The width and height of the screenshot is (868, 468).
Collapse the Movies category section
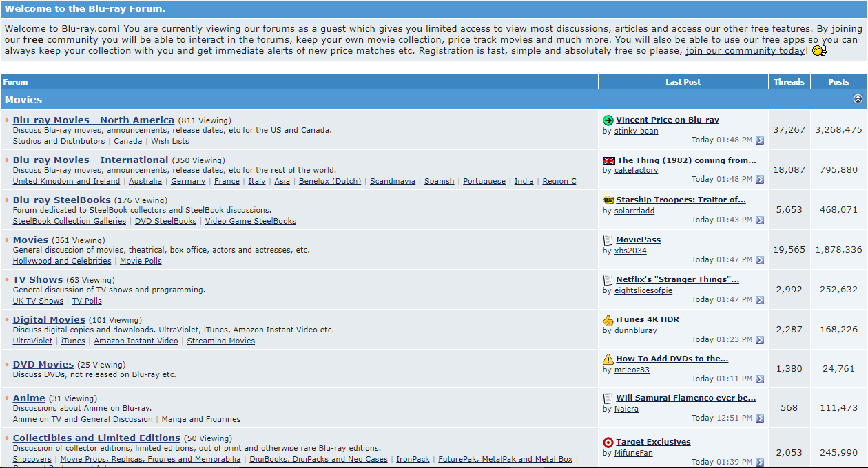(858, 99)
